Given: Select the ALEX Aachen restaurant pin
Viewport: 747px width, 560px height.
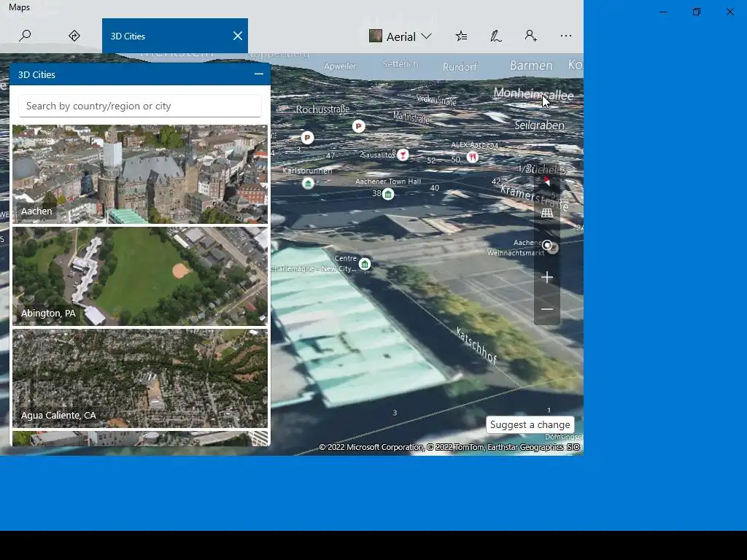Looking at the screenshot, I should point(472,157).
